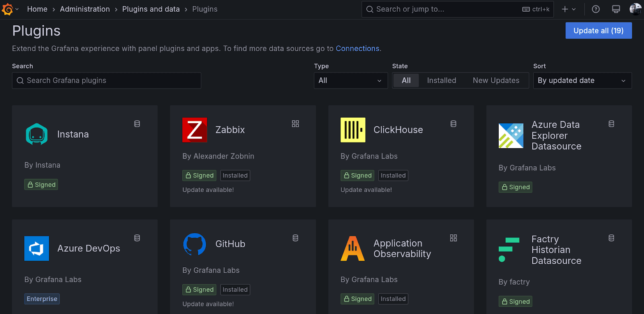Click the Azure DevOps blue logo
The width and height of the screenshot is (644, 314).
click(x=37, y=248)
